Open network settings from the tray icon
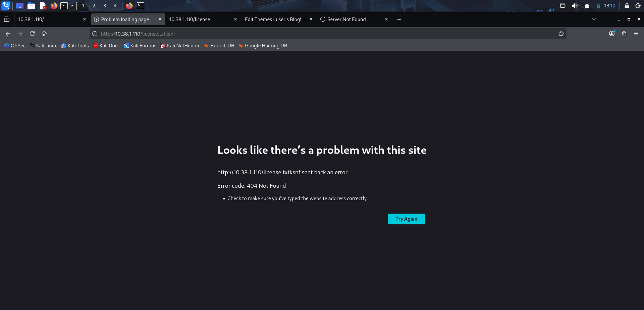 pos(563,6)
